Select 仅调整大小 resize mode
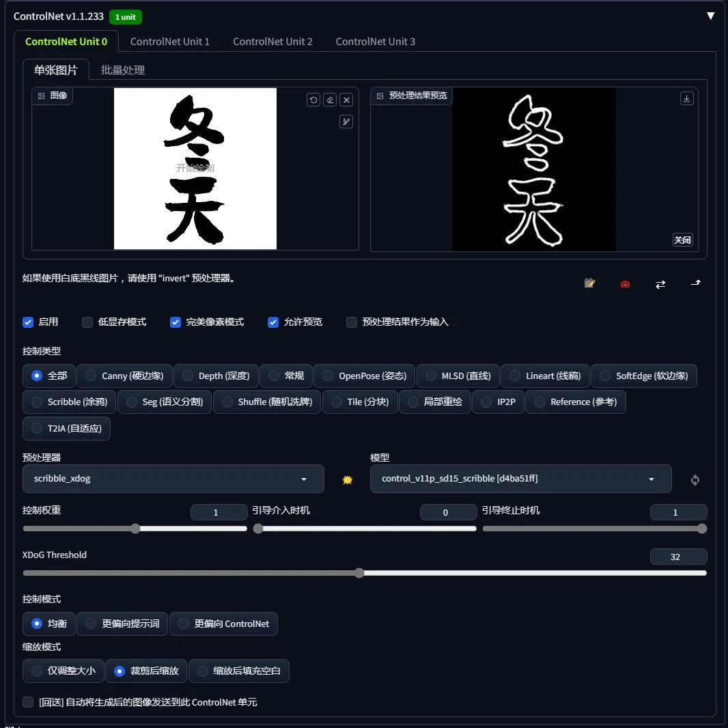The height and width of the screenshot is (728, 728). (63, 671)
